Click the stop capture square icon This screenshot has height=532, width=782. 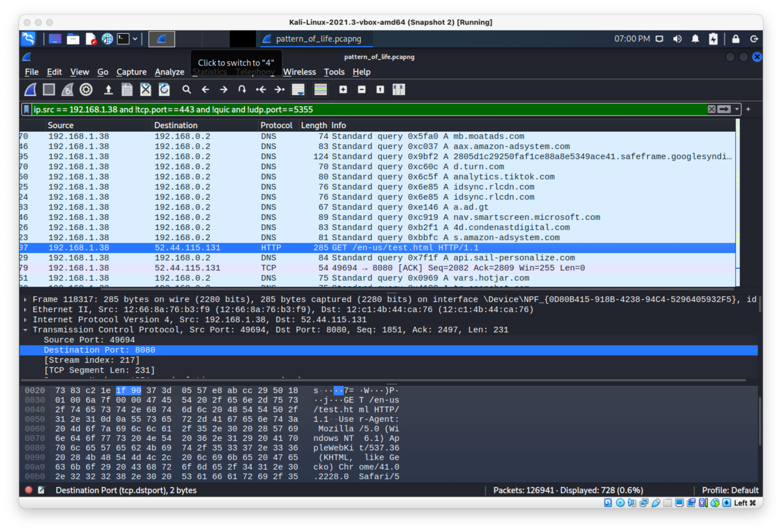(x=49, y=89)
